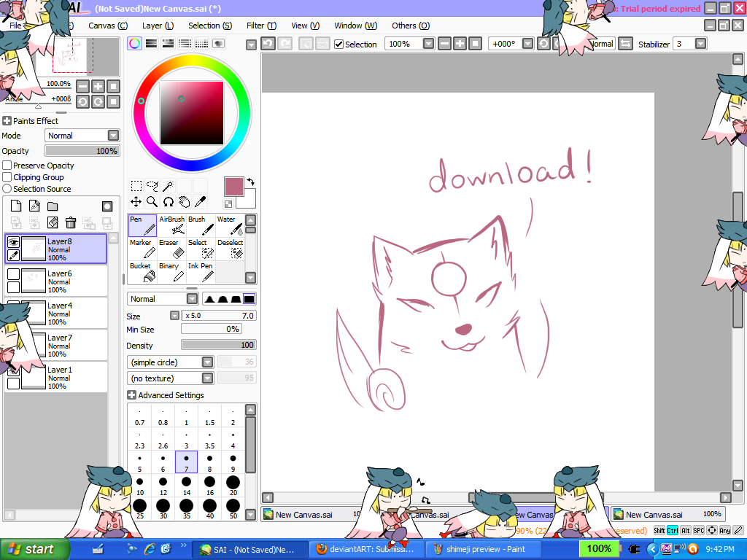Open the Layer menu
The width and height of the screenshot is (747, 560).
tap(158, 26)
